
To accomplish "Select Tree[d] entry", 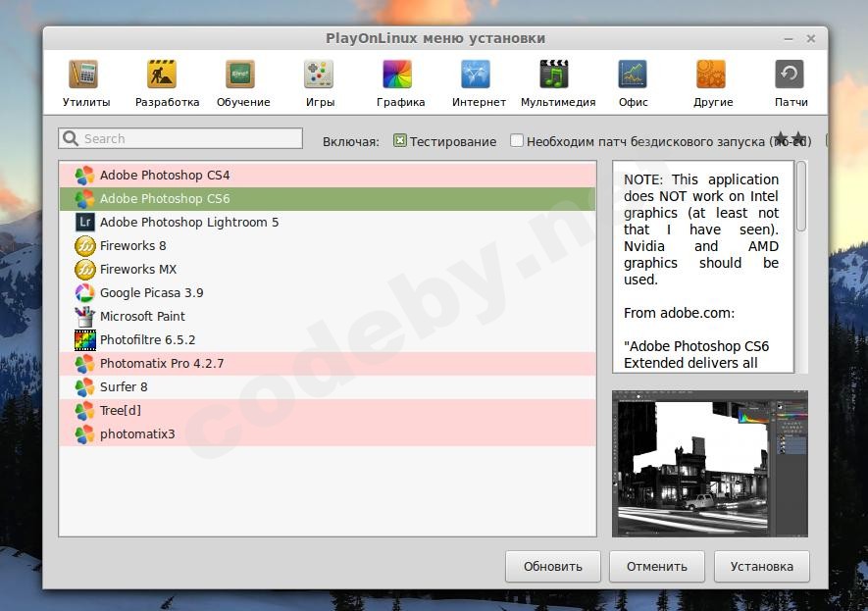I will click(x=328, y=411).
